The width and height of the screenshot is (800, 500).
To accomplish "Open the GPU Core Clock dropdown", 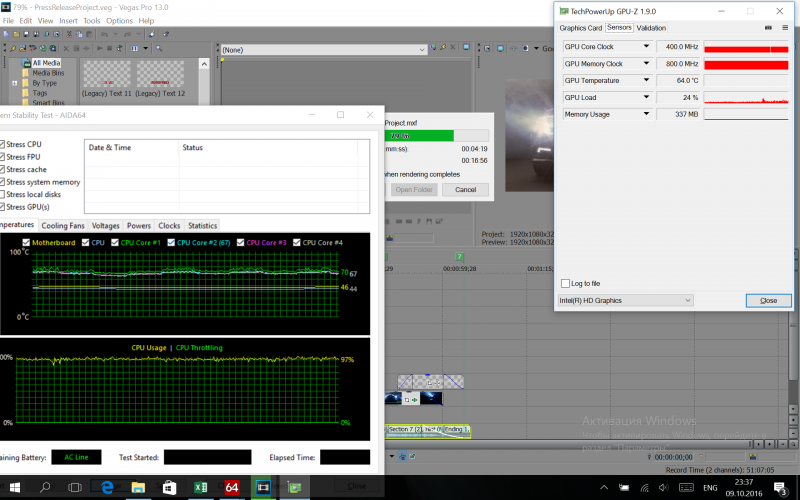I will pos(648,47).
